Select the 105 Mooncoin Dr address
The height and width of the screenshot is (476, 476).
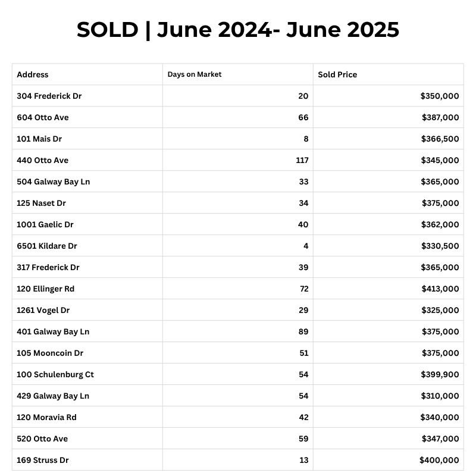point(50,353)
